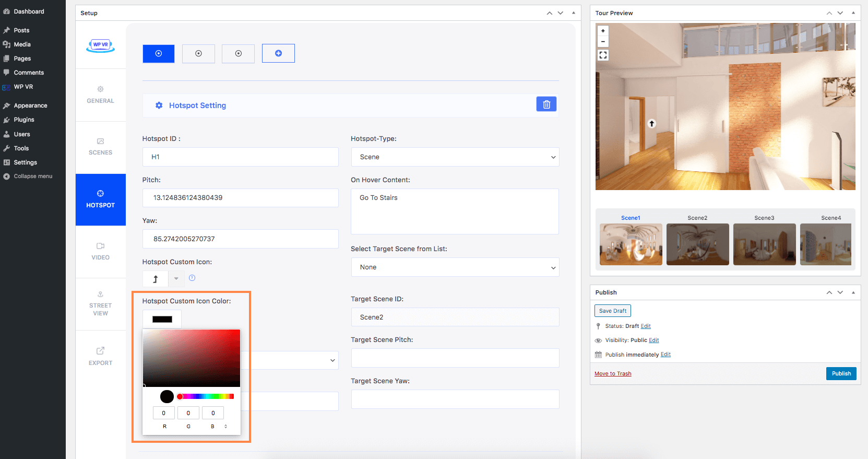
Task: Switch to the Scenes tab
Action: (x=100, y=147)
